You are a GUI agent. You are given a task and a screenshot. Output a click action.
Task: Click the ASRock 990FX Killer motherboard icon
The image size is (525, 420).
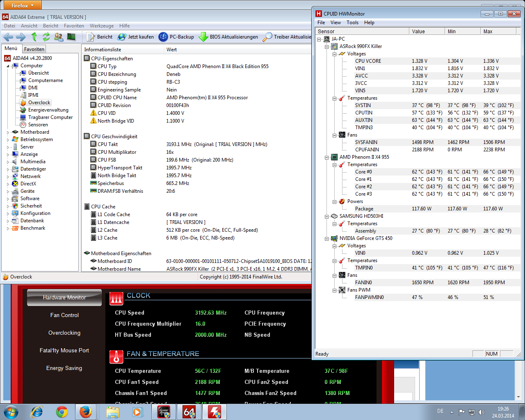(334, 46)
